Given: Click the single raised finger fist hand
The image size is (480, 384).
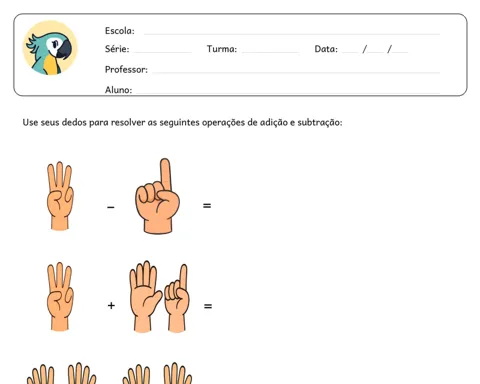Looking at the screenshot, I should coord(157,196).
